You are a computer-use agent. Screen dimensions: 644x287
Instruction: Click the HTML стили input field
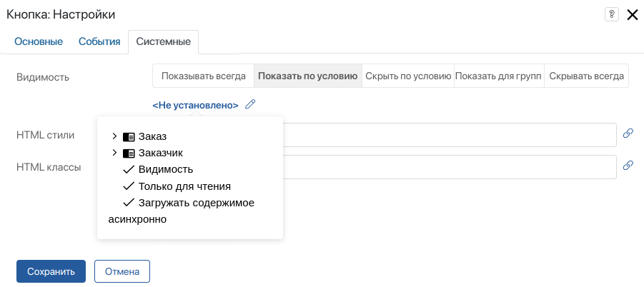pyautogui.click(x=449, y=134)
